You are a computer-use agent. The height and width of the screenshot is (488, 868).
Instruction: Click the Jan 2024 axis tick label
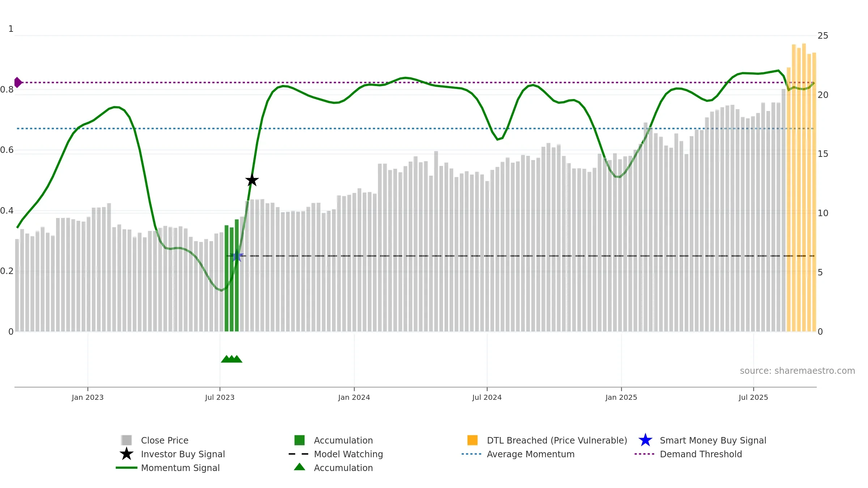354,398
